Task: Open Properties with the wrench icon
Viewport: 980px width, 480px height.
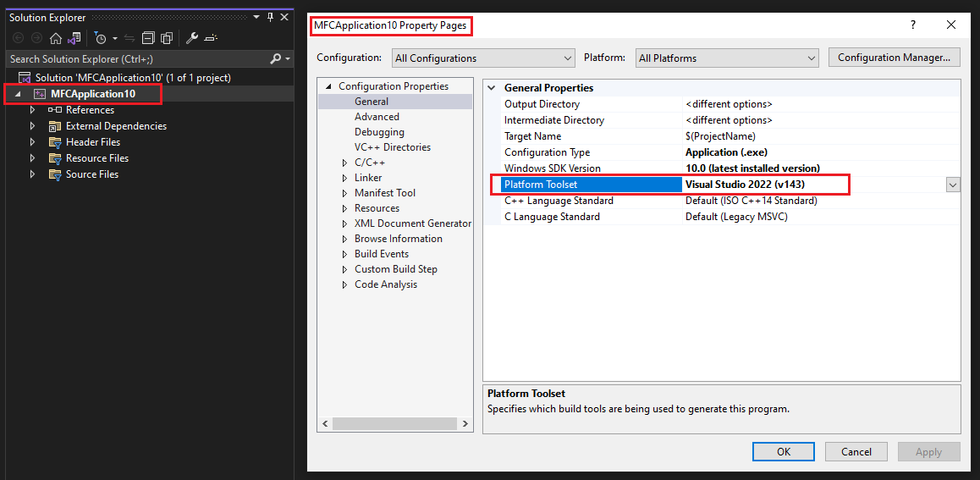Action: click(192, 39)
